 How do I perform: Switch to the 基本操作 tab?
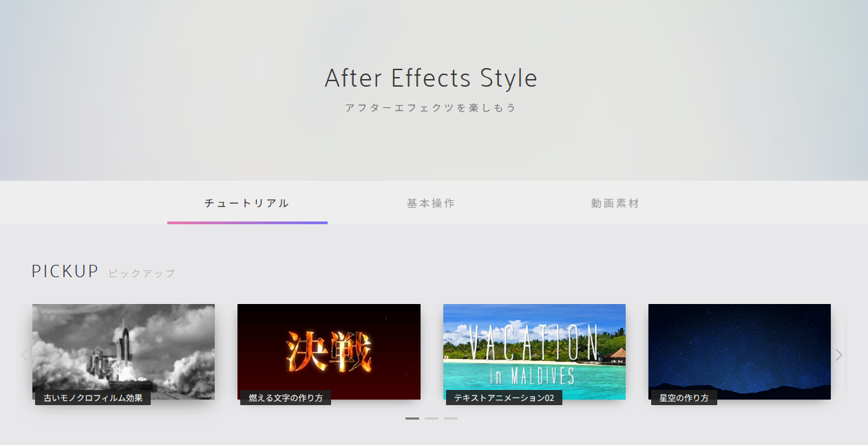pyautogui.click(x=430, y=203)
